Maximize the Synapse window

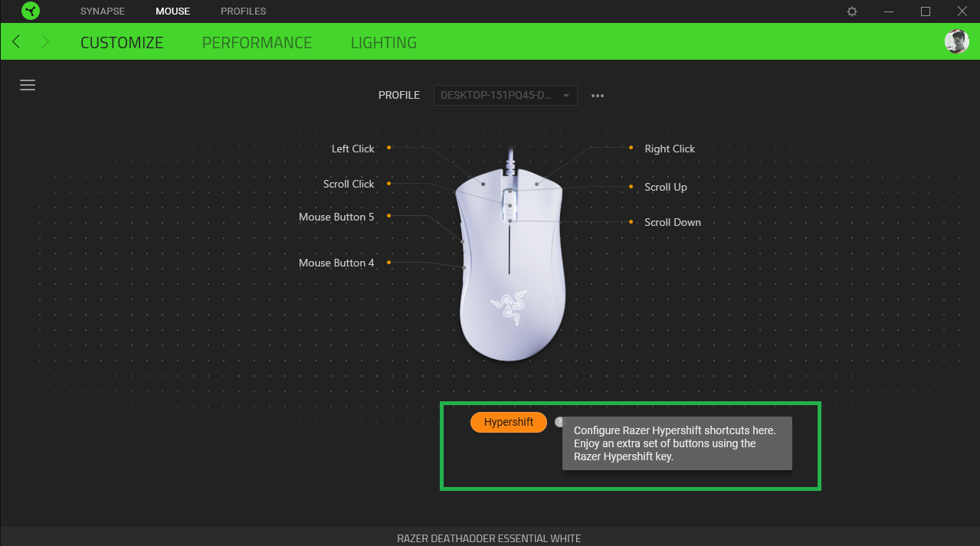(926, 11)
